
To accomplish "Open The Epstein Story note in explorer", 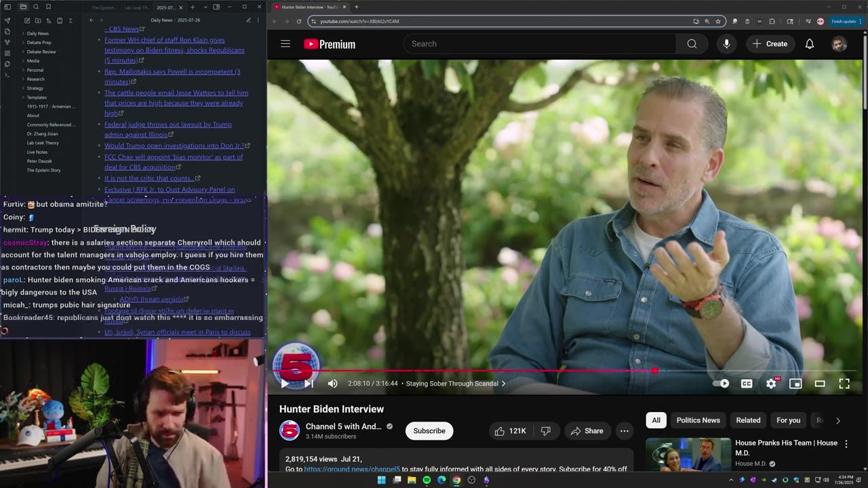I will coord(43,170).
